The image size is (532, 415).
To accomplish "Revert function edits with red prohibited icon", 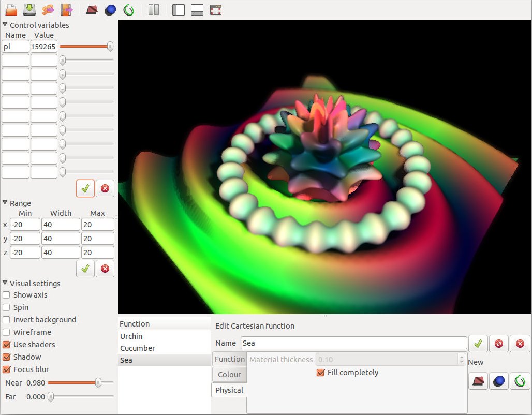I will (499, 344).
